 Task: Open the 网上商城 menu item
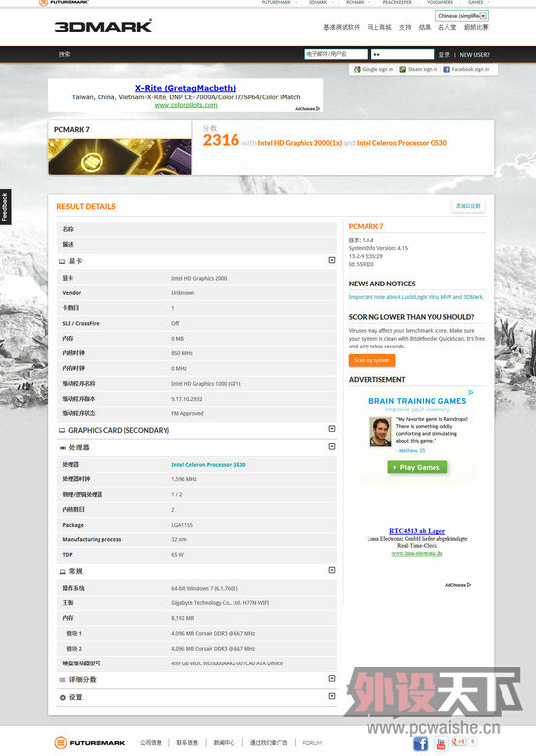pyautogui.click(x=379, y=27)
